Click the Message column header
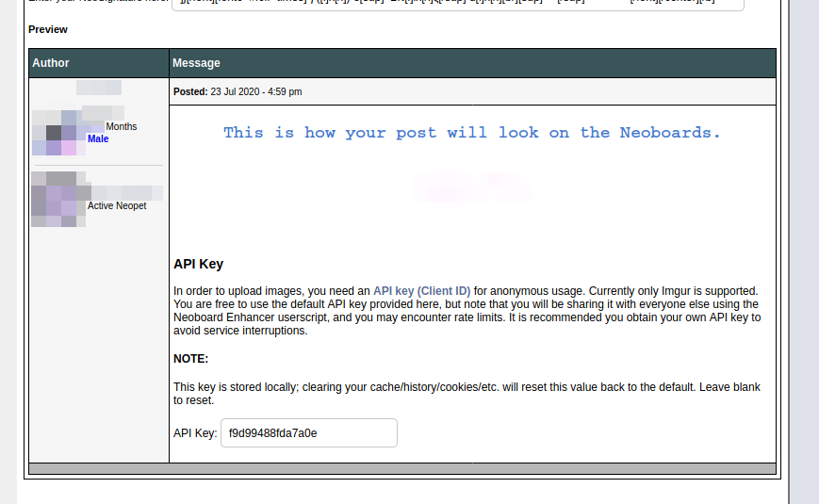This screenshot has height=504, width=819. (x=196, y=63)
